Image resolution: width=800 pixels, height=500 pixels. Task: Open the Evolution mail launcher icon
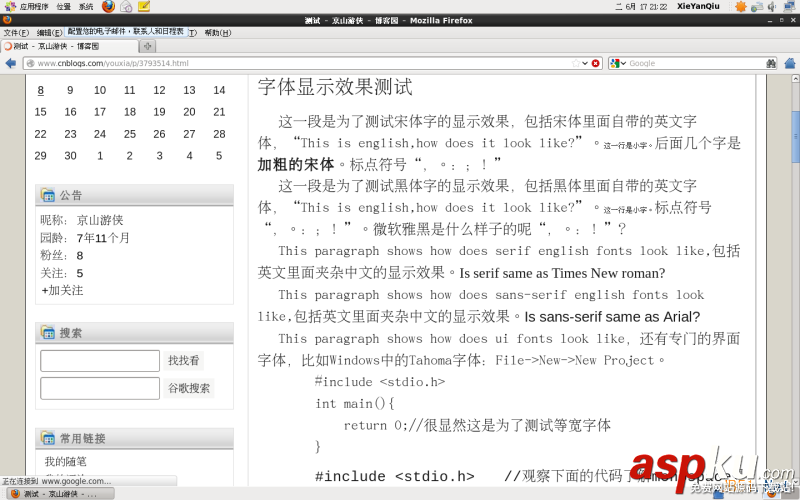126,6
